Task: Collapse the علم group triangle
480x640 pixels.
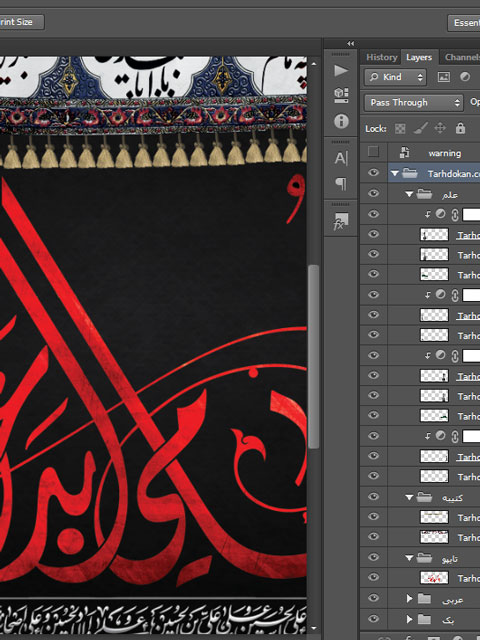Action: tap(409, 194)
